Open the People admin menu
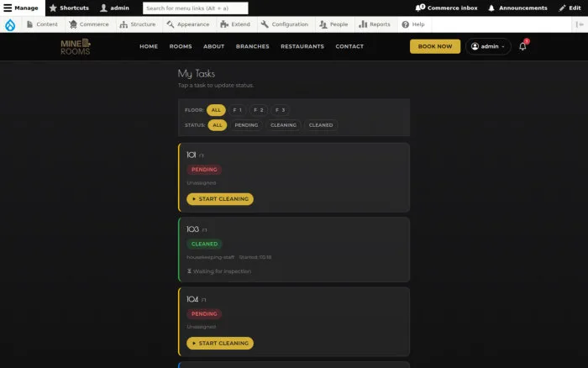The height and width of the screenshot is (368, 588). point(333,24)
